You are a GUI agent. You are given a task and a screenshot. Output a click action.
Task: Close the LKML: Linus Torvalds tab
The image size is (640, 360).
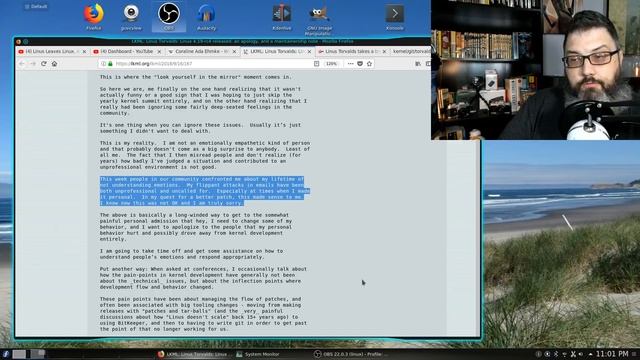pos(309,51)
